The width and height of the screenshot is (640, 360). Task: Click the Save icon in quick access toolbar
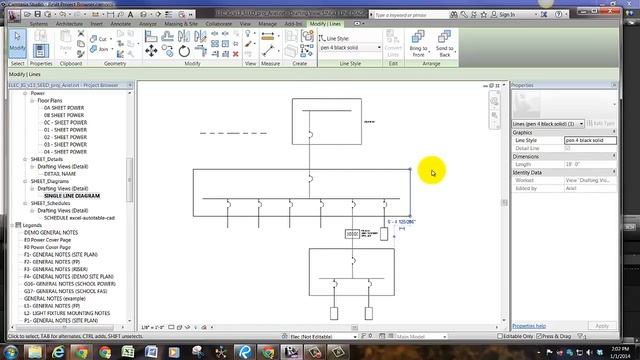[x=38, y=14]
